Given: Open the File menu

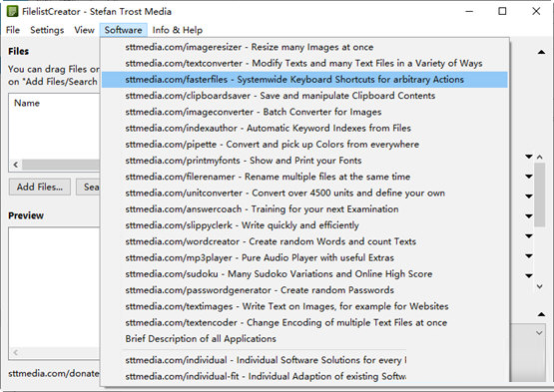Looking at the screenshot, I should pos(13,30).
